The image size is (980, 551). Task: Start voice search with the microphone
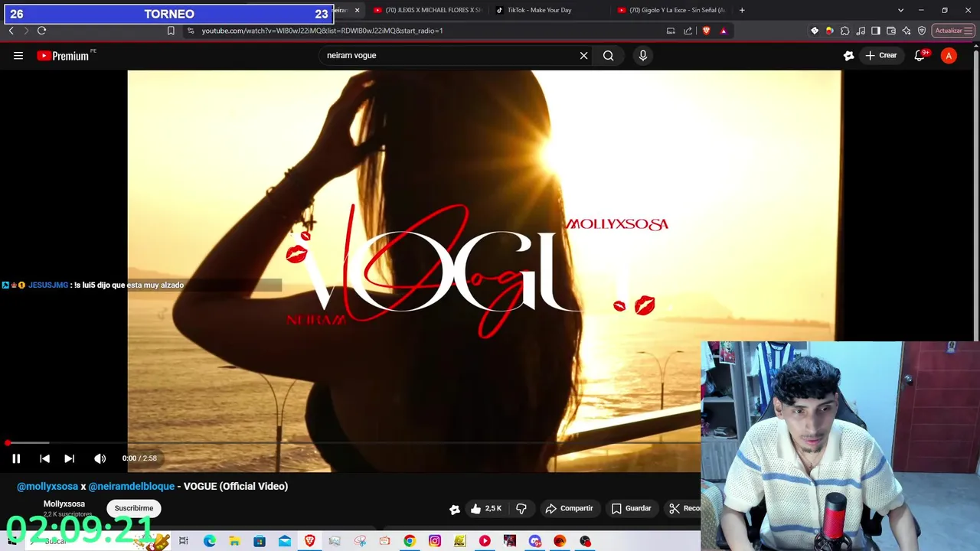point(642,55)
